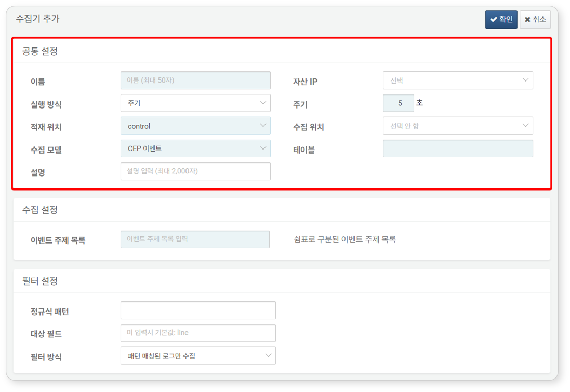Click the 수집 설정 section heading
The width and height of the screenshot is (570, 392).
[x=40, y=210]
